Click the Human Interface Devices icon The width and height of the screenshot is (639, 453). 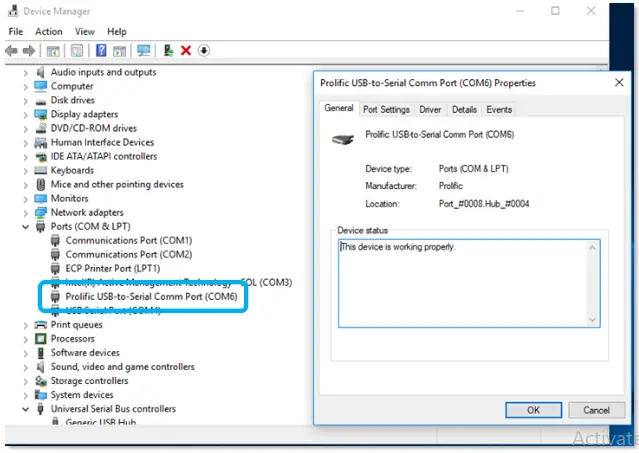(x=40, y=143)
